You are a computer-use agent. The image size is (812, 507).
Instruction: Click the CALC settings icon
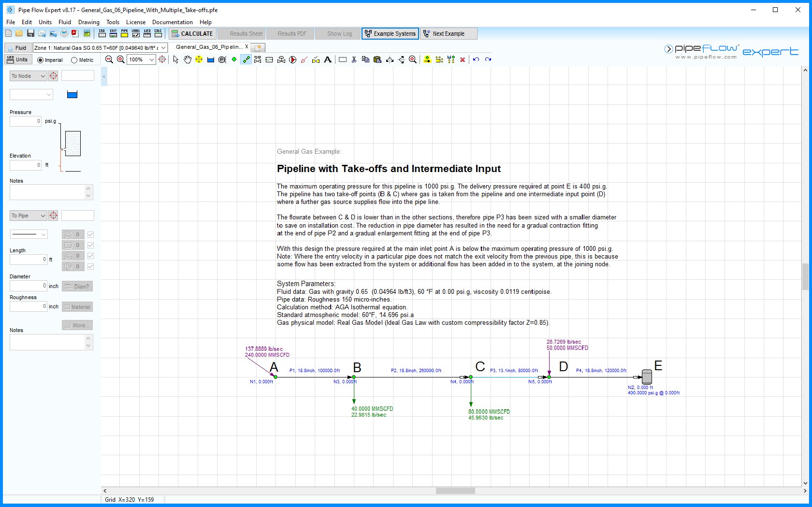coord(158,33)
